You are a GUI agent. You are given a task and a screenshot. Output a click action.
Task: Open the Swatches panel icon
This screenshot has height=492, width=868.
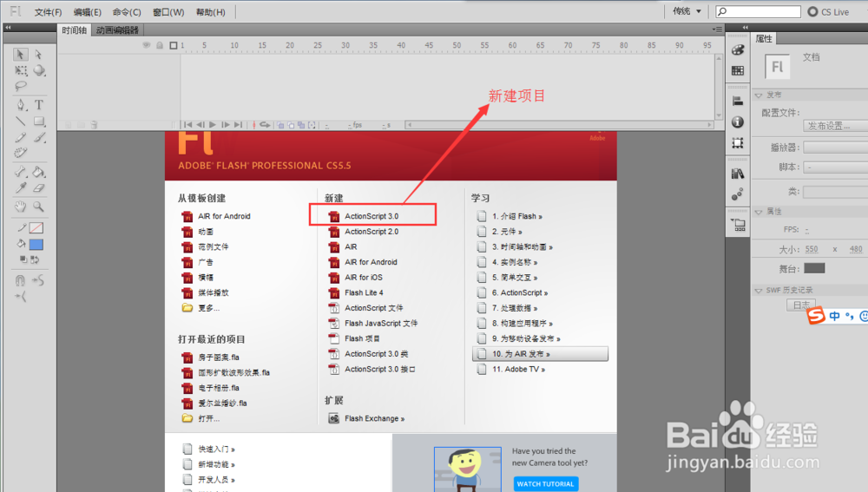click(x=737, y=71)
